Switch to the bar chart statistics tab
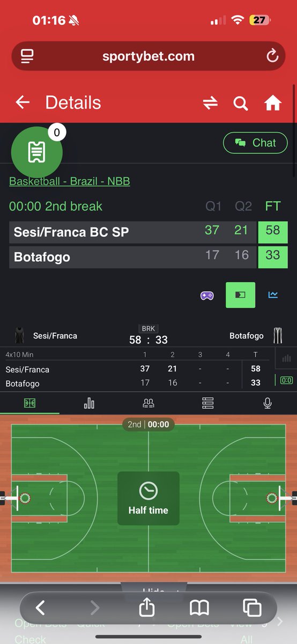 pos(89,403)
